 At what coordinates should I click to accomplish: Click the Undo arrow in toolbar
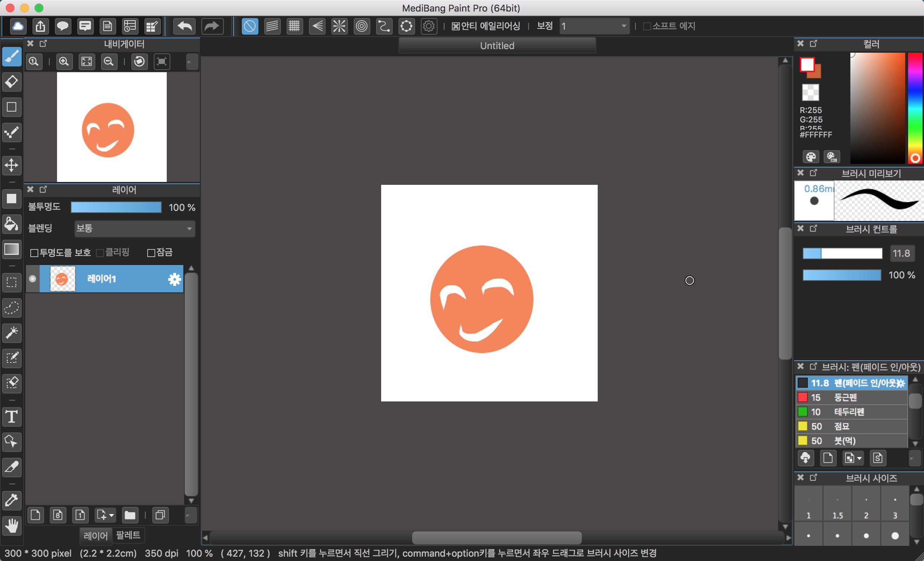click(x=184, y=26)
